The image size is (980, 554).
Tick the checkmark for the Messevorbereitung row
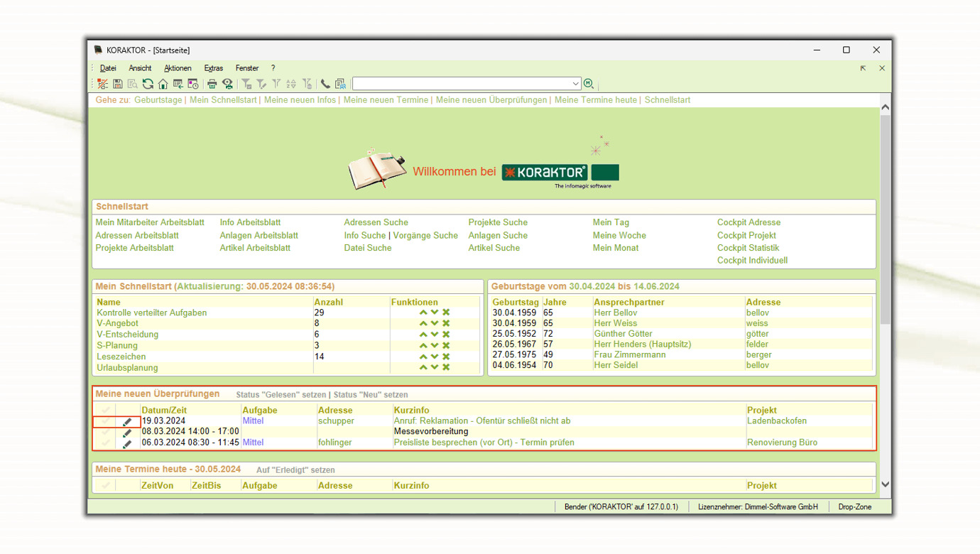click(106, 432)
